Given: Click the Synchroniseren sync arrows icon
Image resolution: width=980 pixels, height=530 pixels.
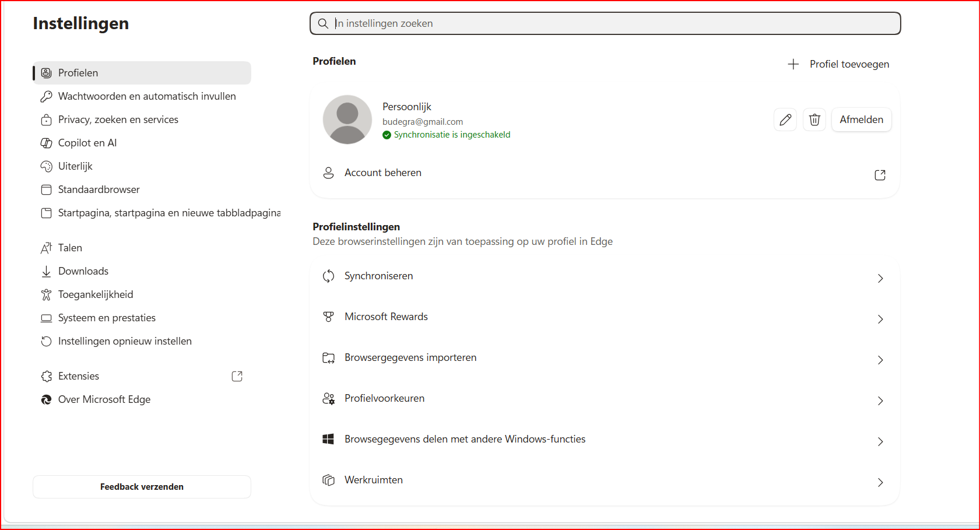Looking at the screenshot, I should pyautogui.click(x=329, y=276).
